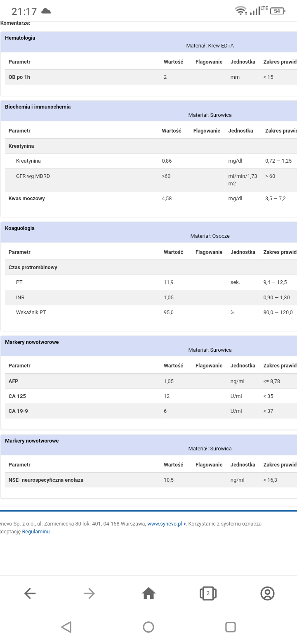Open the tab switcher showing 2 tabs
Image resolution: width=297 pixels, height=644 pixels.
tap(208, 594)
